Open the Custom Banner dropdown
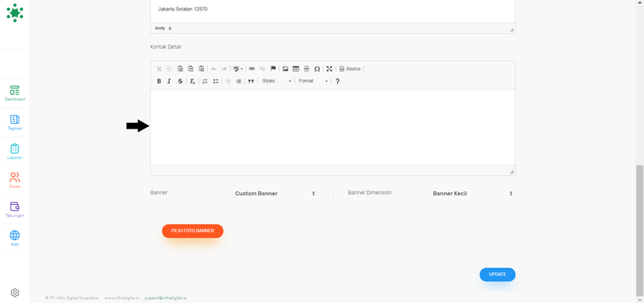 pyautogui.click(x=275, y=194)
